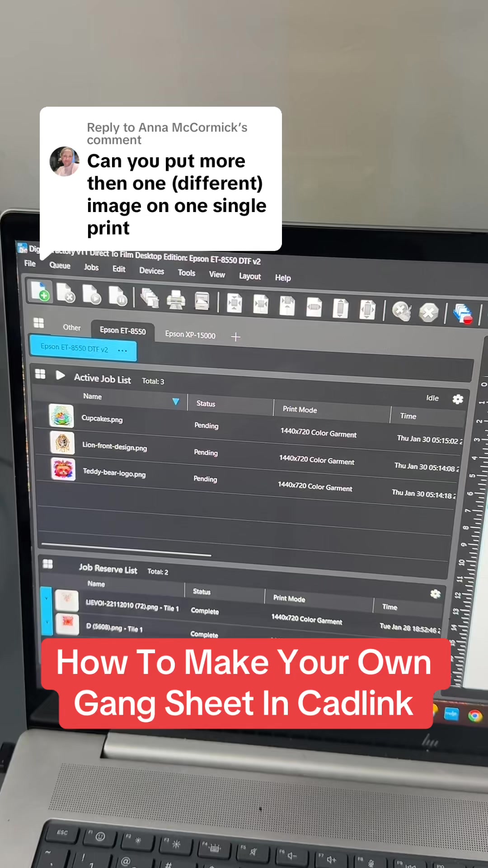Click the play arrow beside Active Job List

[x=60, y=375]
